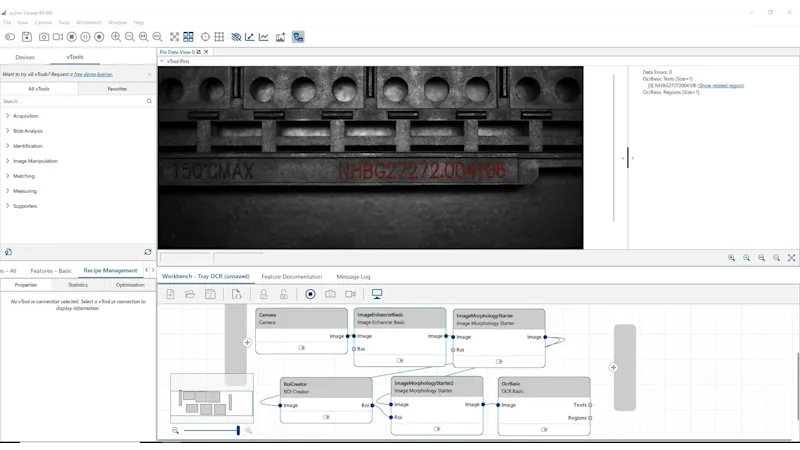
Task: Toggle the Camera vTool enable switch
Action: 301,348
